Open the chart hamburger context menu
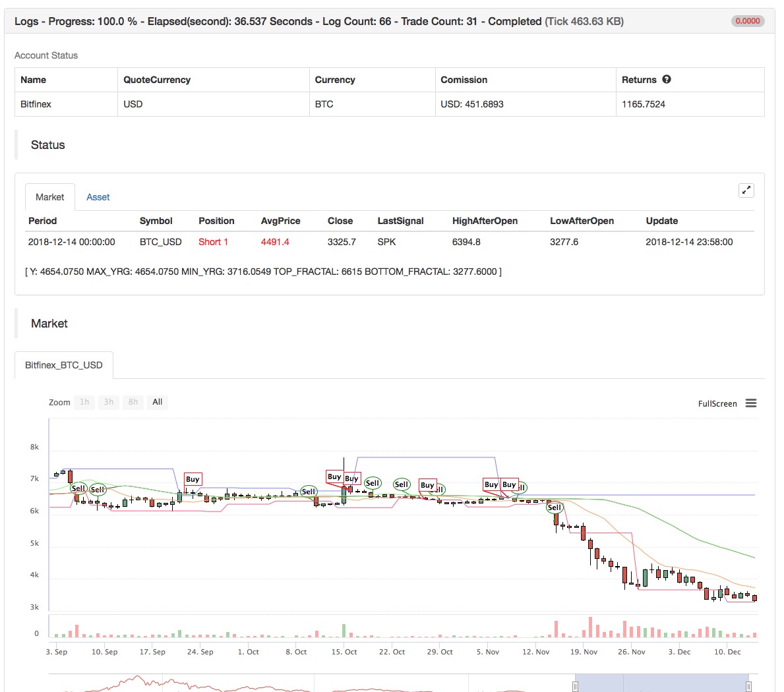Image resolution: width=784 pixels, height=692 pixels. [751, 403]
